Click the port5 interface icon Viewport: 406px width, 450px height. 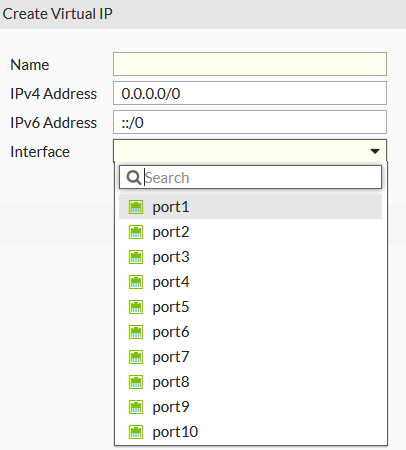coord(136,307)
